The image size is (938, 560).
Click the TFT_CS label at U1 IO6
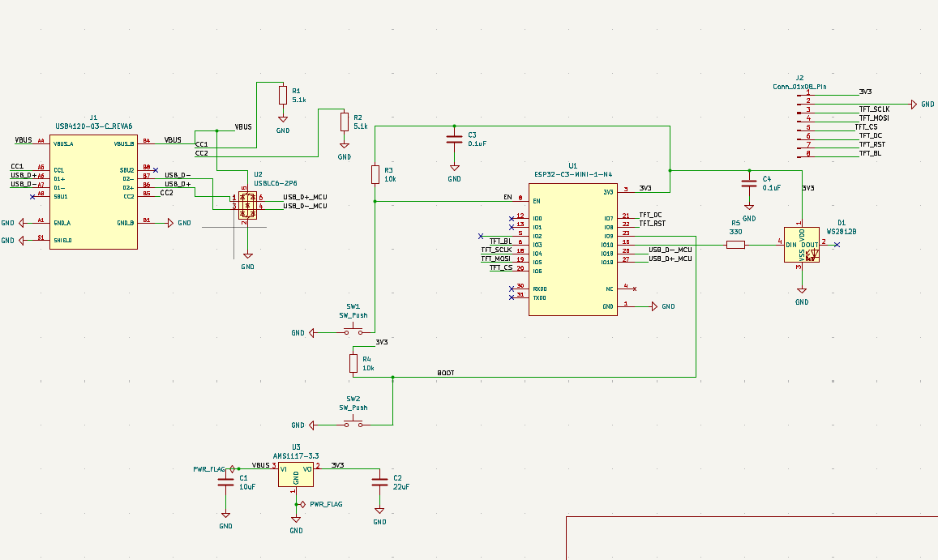tap(501, 267)
